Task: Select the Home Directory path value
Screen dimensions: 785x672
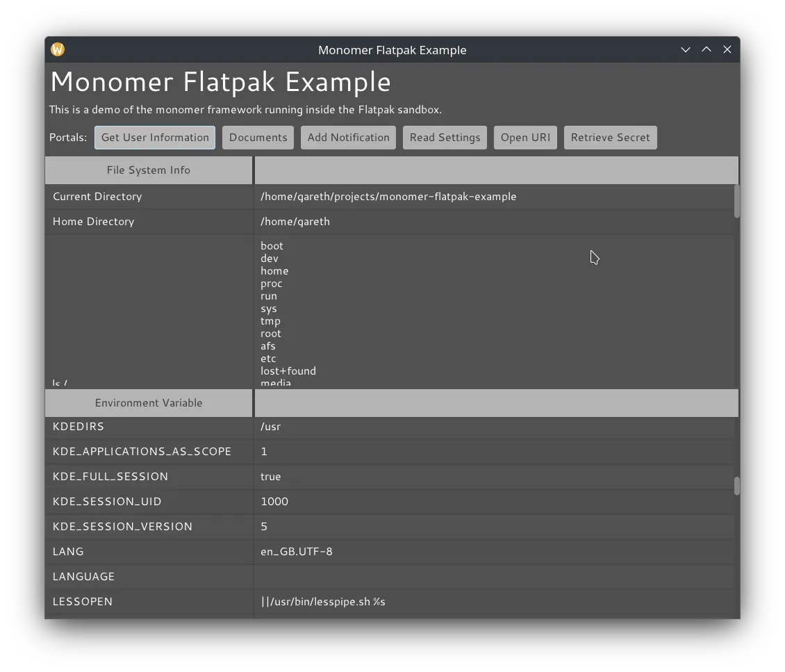Action: (295, 222)
